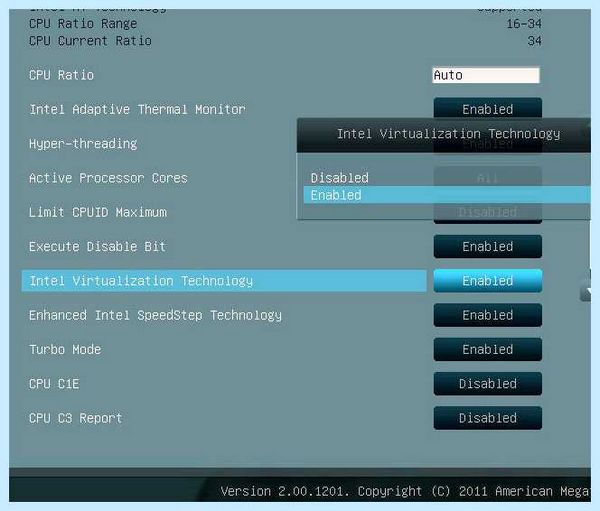Click the Execute Disable Bit label
Screen dimensions: 600x511
97,247
